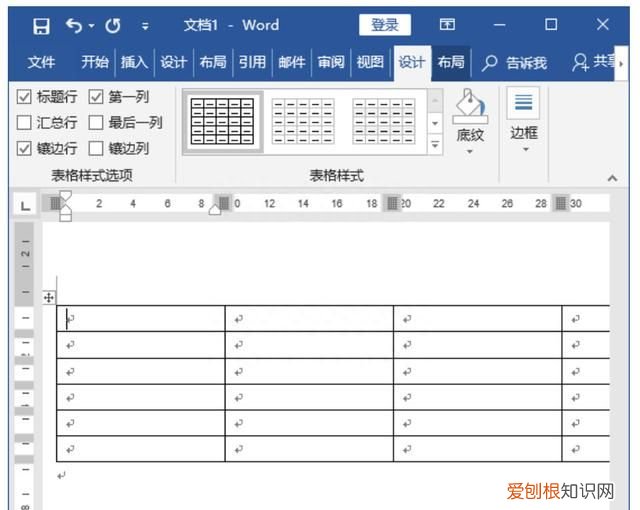Image resolution: width=640 pixels, height=510 pixels.
Task: Open Ribbon Display Options icon
Action: (x=447, y=24)
